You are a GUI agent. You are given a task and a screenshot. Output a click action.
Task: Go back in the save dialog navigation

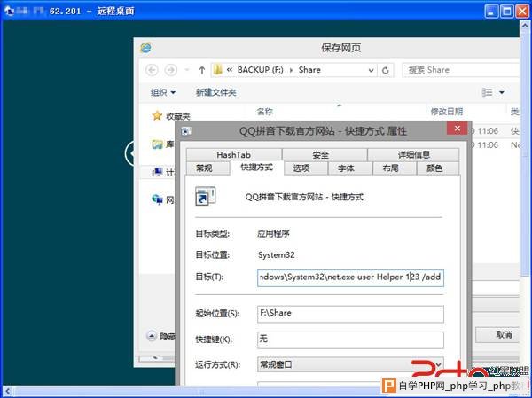(152, 70)
